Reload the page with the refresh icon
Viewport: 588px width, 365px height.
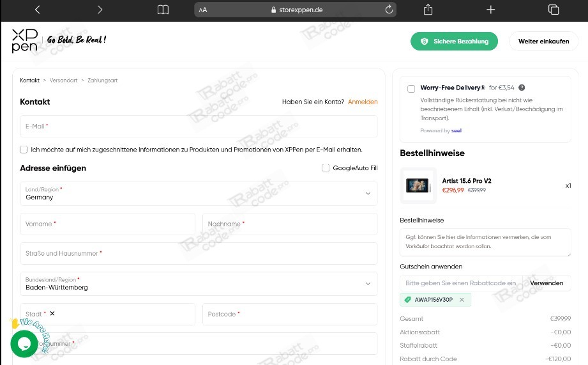point(389,10)
